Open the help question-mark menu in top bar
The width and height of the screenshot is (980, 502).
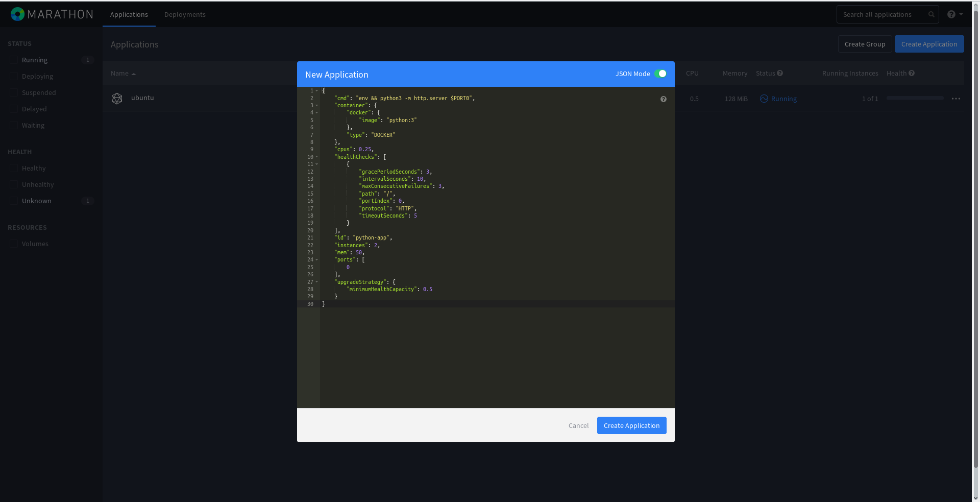955,14
